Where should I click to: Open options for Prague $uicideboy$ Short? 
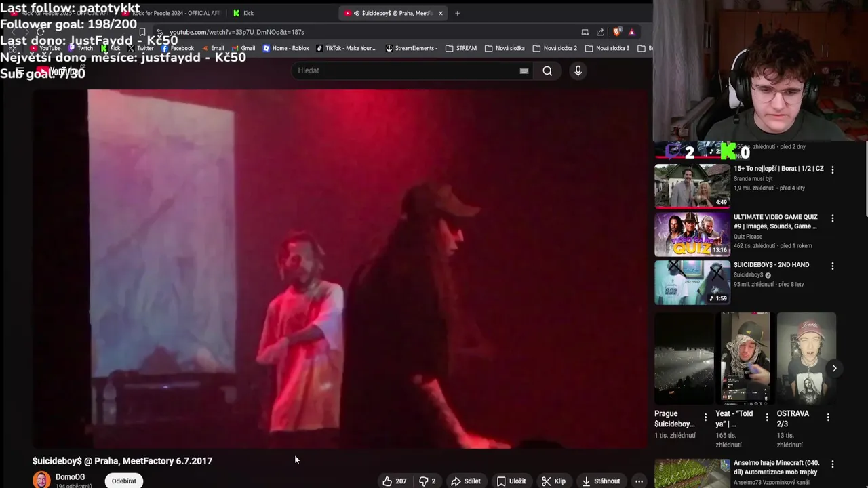pos(705,418)
